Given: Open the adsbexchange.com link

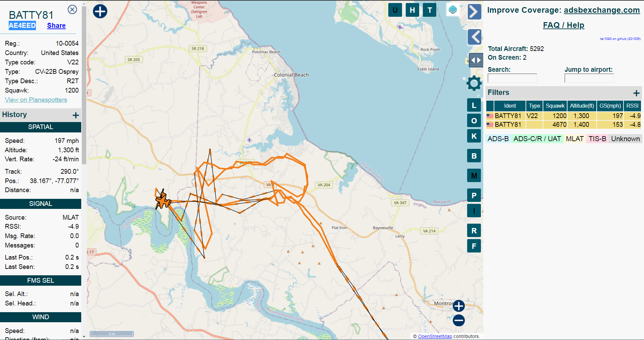Looking at the screenshot, I should [602, 10].
